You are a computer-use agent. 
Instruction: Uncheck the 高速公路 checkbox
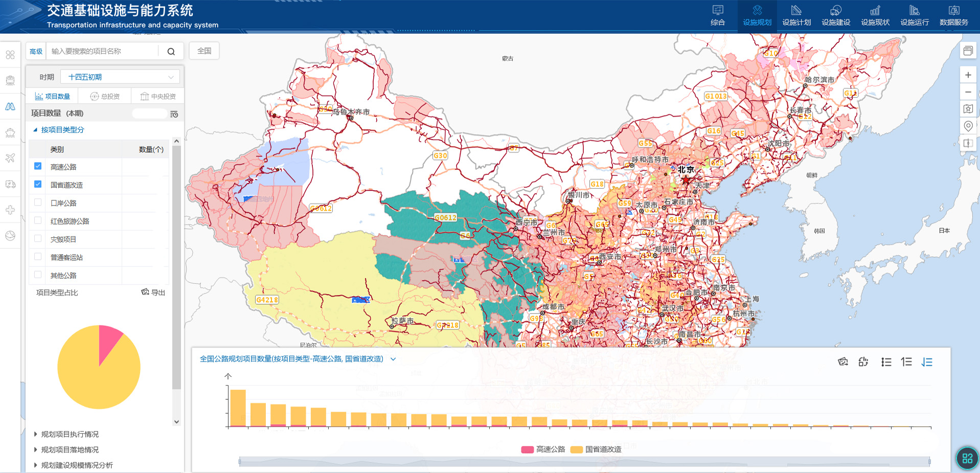(38, 166)
